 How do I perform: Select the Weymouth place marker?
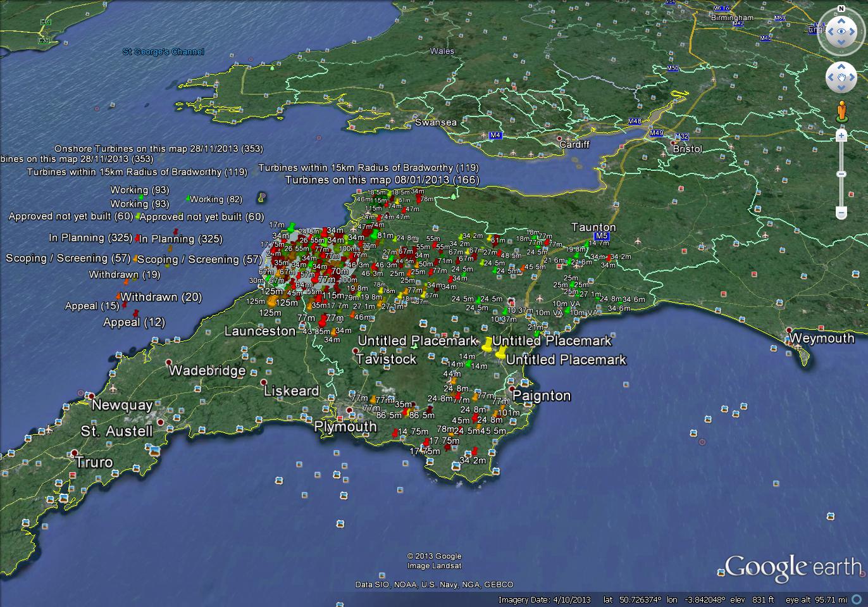pyautogui.click(x=789, y=330)
